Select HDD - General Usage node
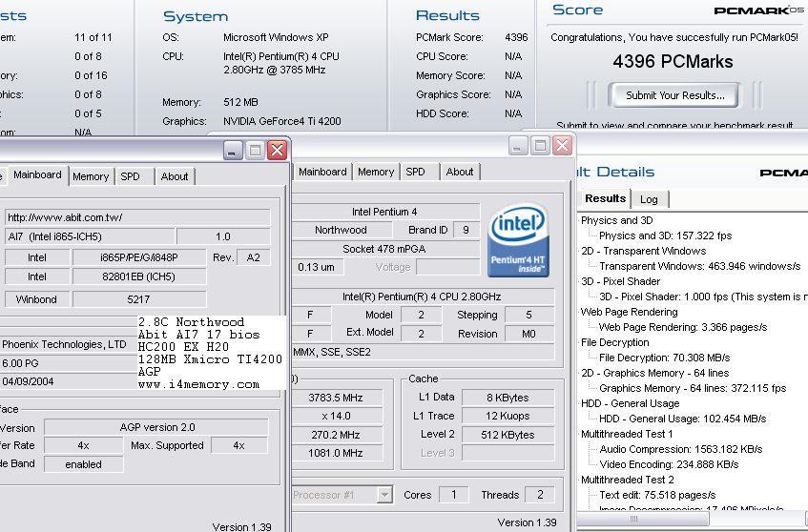Image resolution: width=808 pixels, height=532 pixels. 630,403
